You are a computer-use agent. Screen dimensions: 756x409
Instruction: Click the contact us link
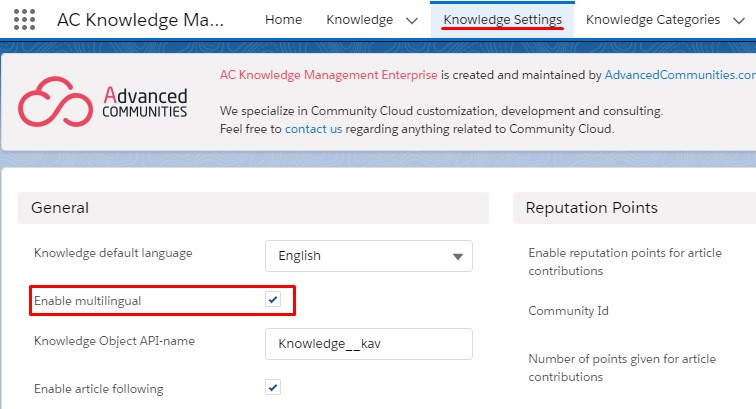click(x=313, y=129)
